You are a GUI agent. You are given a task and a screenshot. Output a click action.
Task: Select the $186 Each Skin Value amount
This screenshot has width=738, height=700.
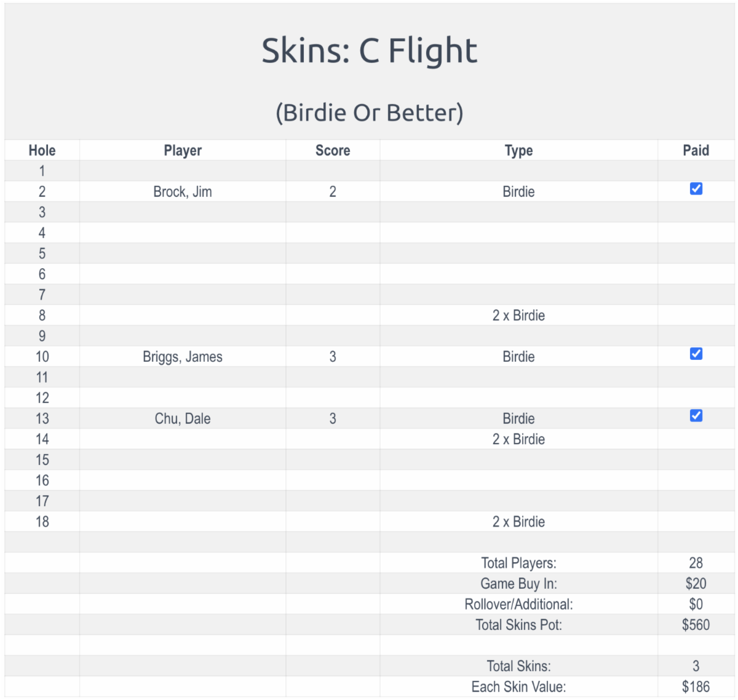click(x=696, y=686)
